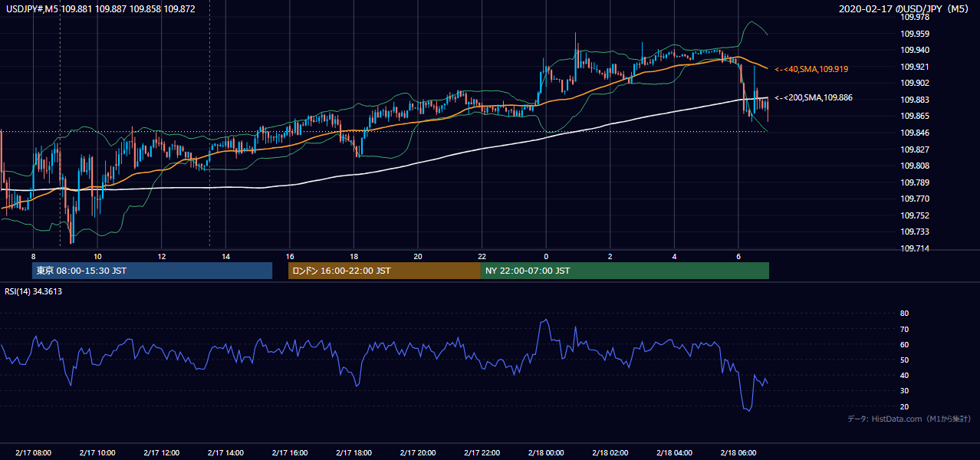This screenshot has height=460, width=980.
Task: Click the 2/17 10:00 date label
Action: click(97, 453)
